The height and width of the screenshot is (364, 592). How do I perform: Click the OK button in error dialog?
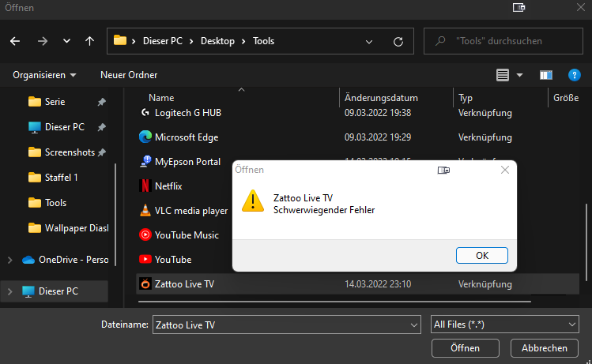coord(482,255)
